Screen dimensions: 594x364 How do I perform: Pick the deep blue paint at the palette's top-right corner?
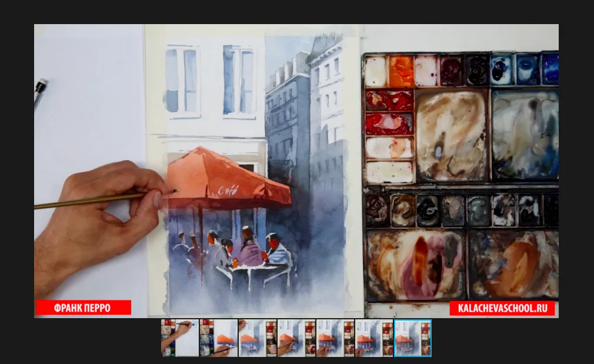click(550, 69)
